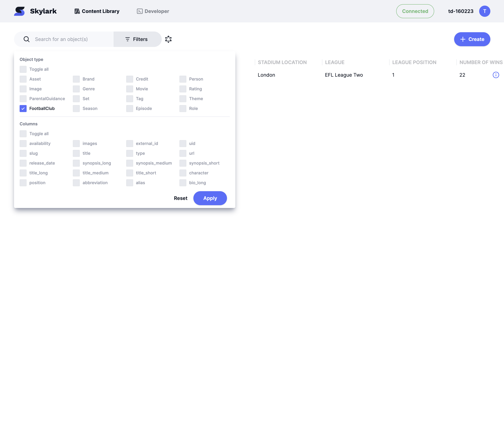
Task: Open the Content Library tab
Action: [97, 11]
